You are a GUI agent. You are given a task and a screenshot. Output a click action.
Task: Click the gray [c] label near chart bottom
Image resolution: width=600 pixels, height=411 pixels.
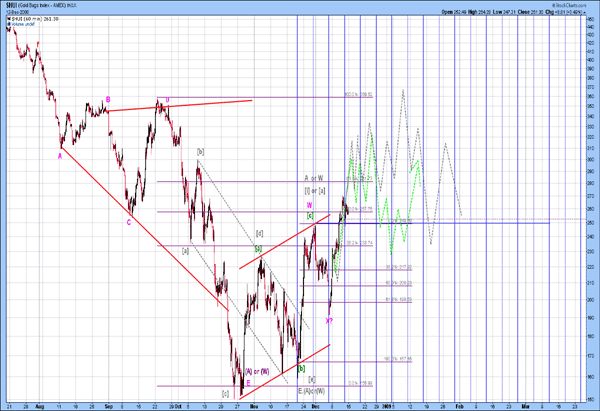click(x=225, y=393)
